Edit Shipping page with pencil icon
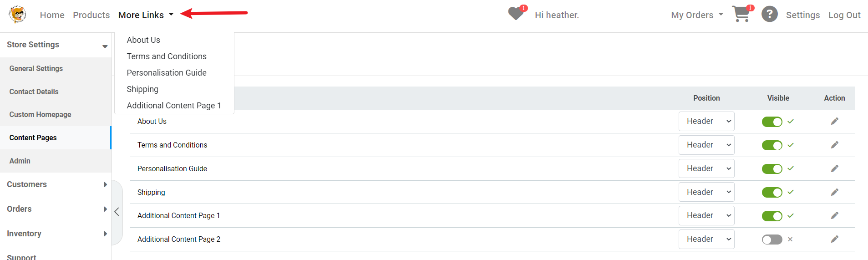The image size is (868, 260). click(834, 192)
